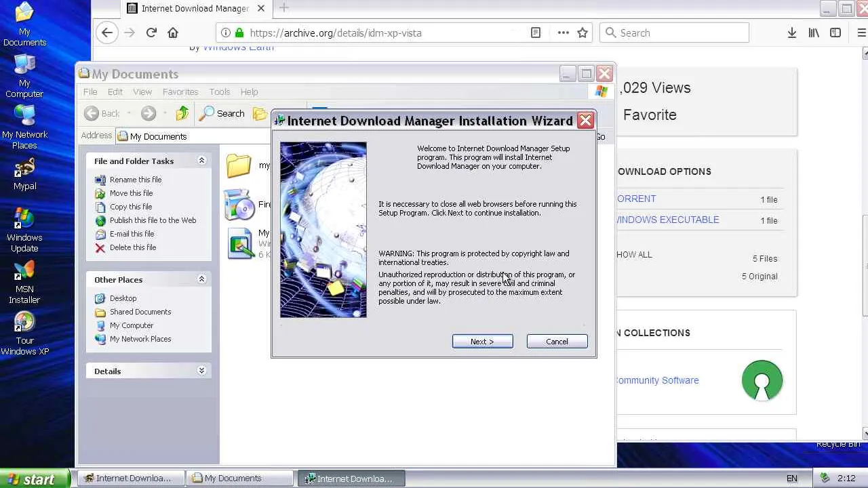Viewport: 868px width, 488px height.
Task: Open the File menu in My Documents
Action: 90,91
